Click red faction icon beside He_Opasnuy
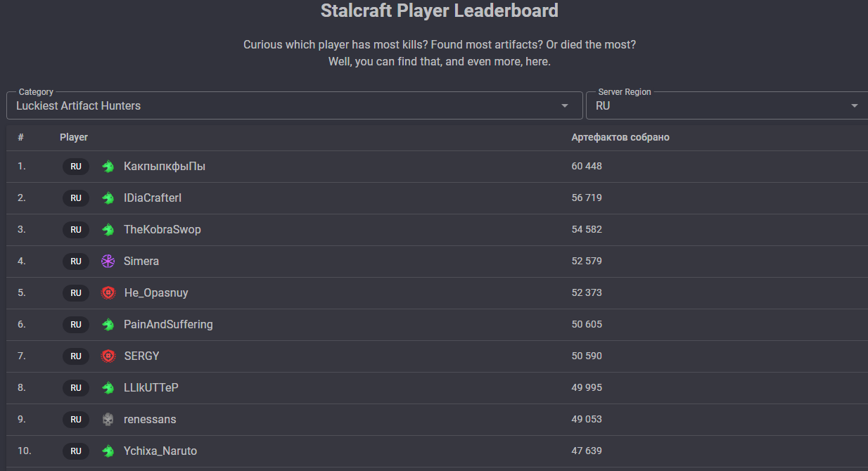Viewport: 868px width, 471px height. [x=108, y=293]
